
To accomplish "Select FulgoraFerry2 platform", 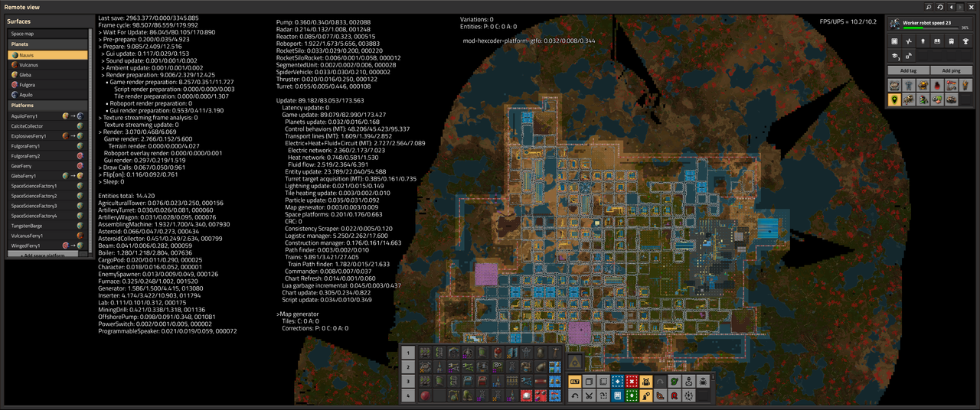I will coord(47,155).
